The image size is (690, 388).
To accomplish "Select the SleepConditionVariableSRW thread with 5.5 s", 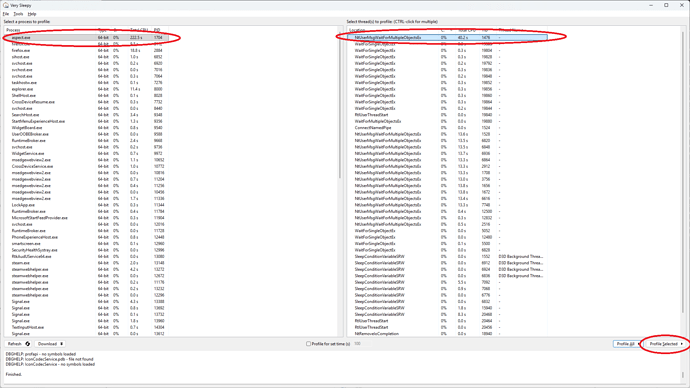I will (447, 282).
